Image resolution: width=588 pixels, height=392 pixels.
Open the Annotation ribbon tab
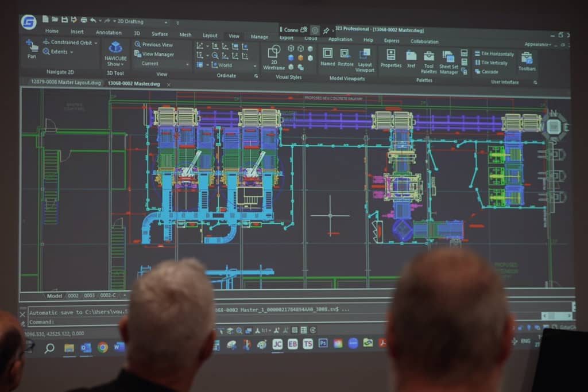(109, 33)
